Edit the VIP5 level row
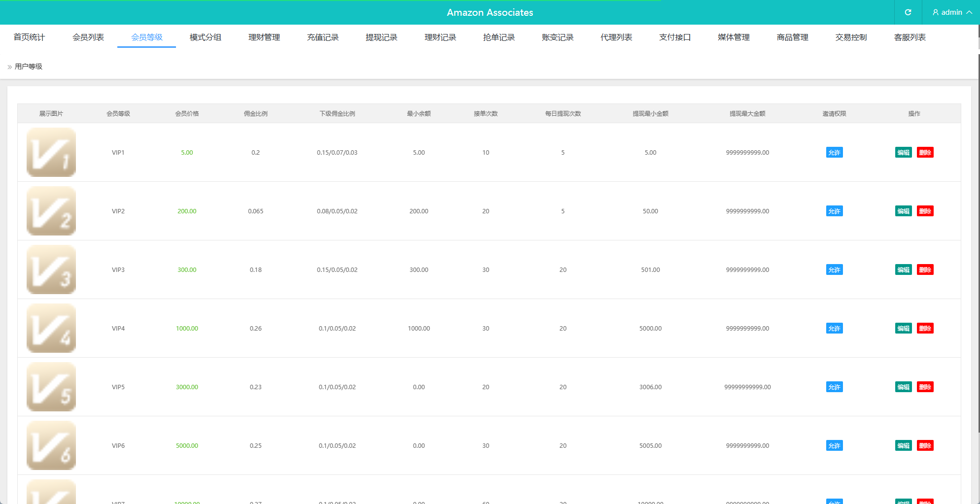Viewport: 980px width, 504px height. [x=903, y=387]
